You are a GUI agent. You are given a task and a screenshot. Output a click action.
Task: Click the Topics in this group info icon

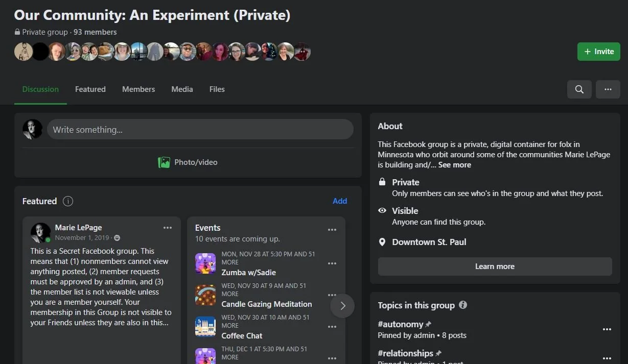point(463,305)
